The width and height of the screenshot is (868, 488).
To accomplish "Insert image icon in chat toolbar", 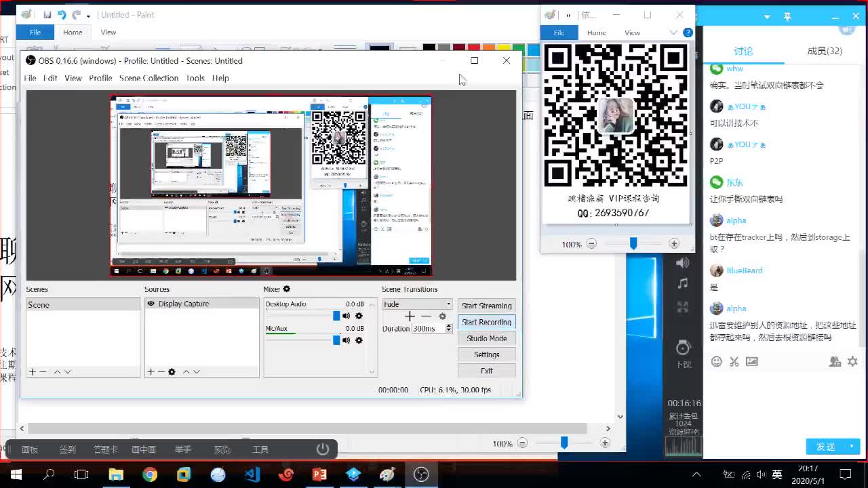I will click(751, 362).
